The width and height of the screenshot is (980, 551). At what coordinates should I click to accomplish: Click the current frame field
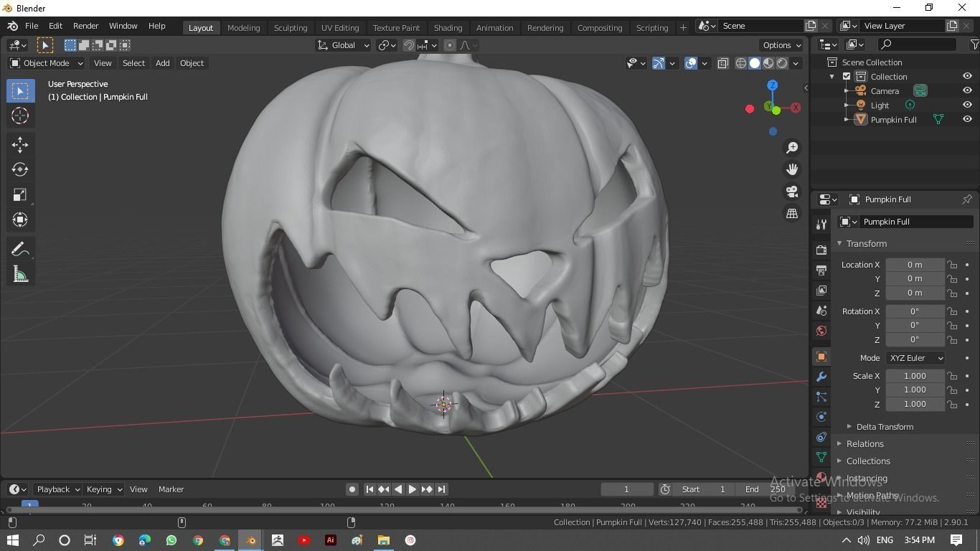[x=626, y=489]
